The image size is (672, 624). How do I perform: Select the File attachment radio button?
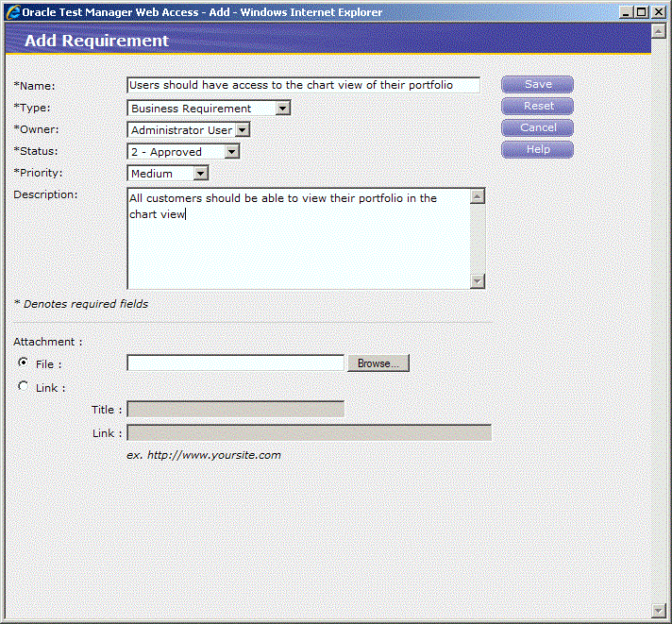click(x=24, y=363)
